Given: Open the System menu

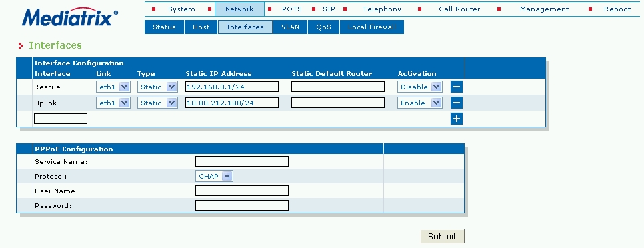Looking at the screenshot, I should pyautogui.click(x=181, y=9).
